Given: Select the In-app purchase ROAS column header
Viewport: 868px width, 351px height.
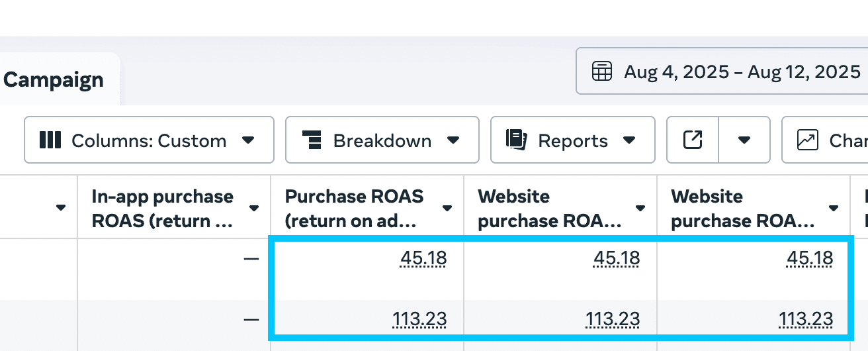Looking at the screenshot, I should [x=162, y=209].
